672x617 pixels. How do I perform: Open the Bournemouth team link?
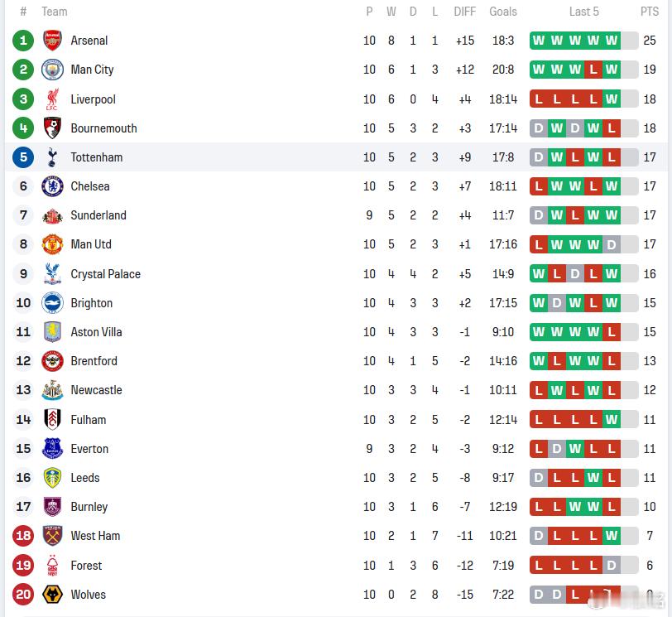[103, 128]
